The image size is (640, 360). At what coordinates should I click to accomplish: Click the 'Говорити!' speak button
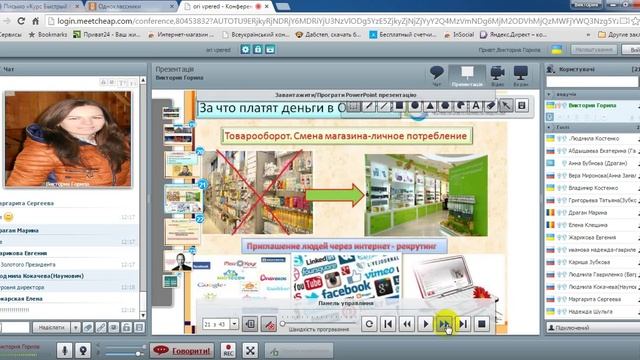tap(182, 350)
